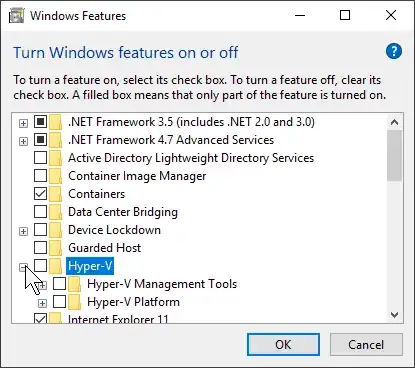
Task: Select the Guarded Host feature label
Action: point(104,248)
